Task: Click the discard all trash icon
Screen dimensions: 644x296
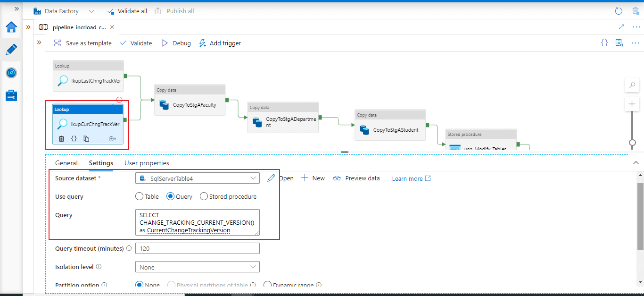Action: [x=636, y=11]
